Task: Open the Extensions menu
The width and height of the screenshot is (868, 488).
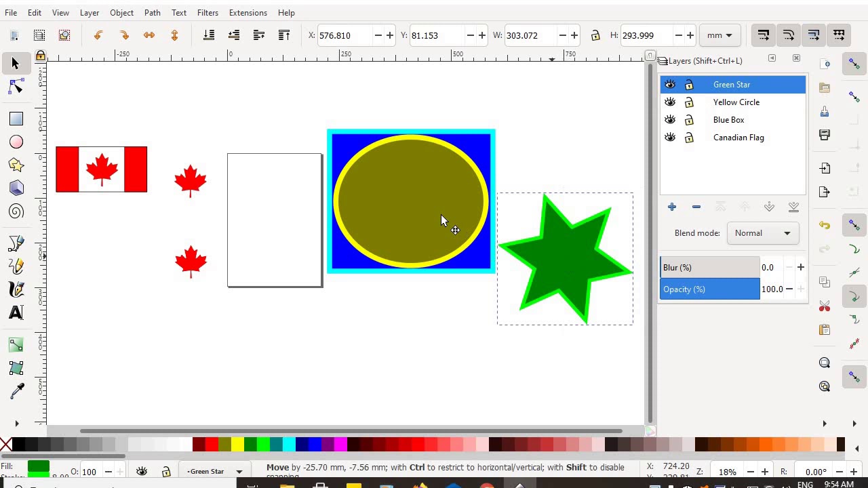Action: [248, 13]
